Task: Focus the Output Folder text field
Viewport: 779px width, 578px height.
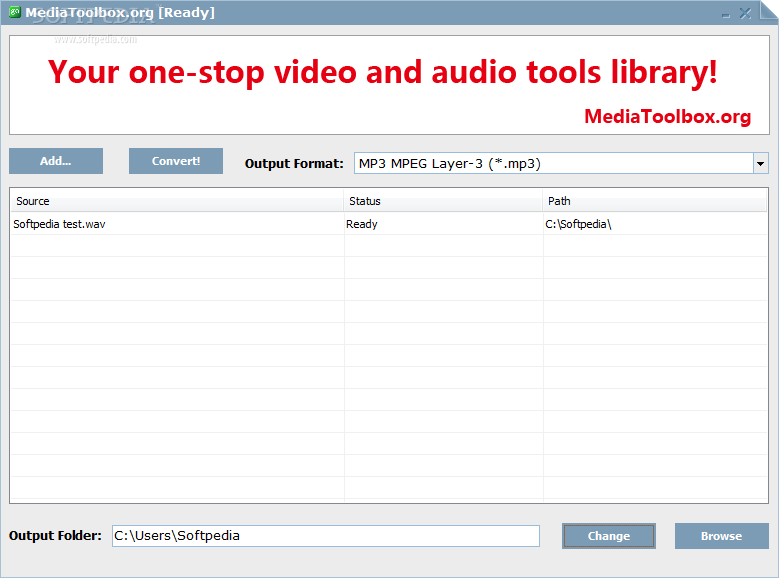Action: click(326, 536)
